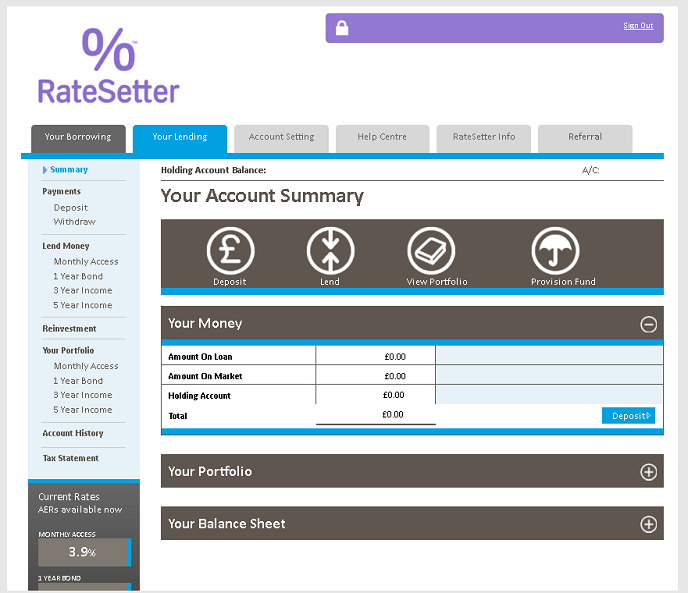Click the A/C: account label
Screen dimensions: 688x593
[x=591, y=170]
